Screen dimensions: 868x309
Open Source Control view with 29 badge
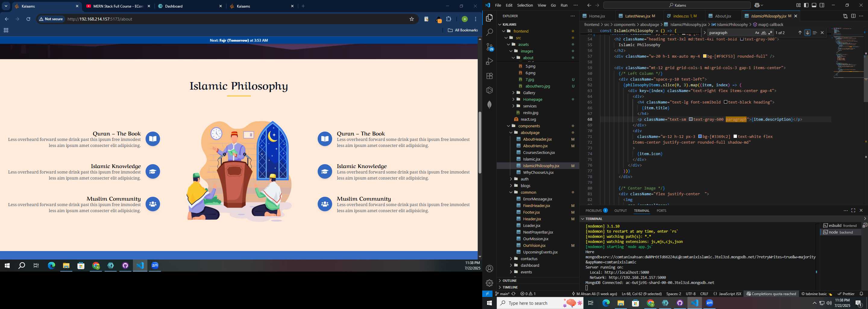point(489,47)
